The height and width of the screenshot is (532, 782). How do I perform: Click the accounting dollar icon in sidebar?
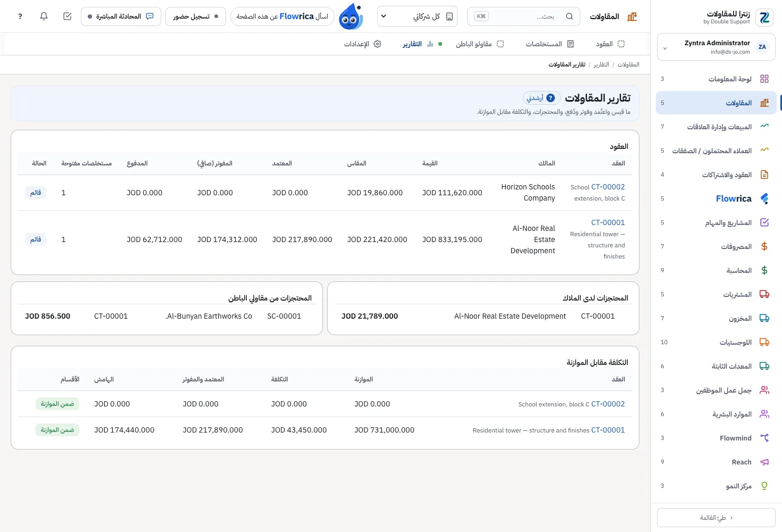(x=764, y=270)
